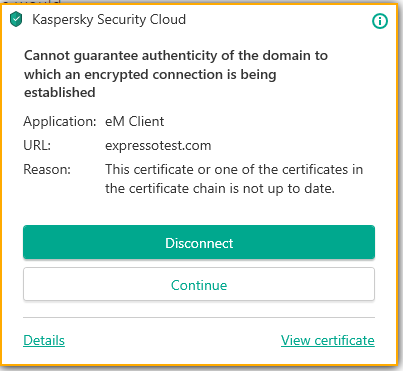Open the info icon in the header
The image size is (403, 371).
pyautogui.click(x=380, y=21)
